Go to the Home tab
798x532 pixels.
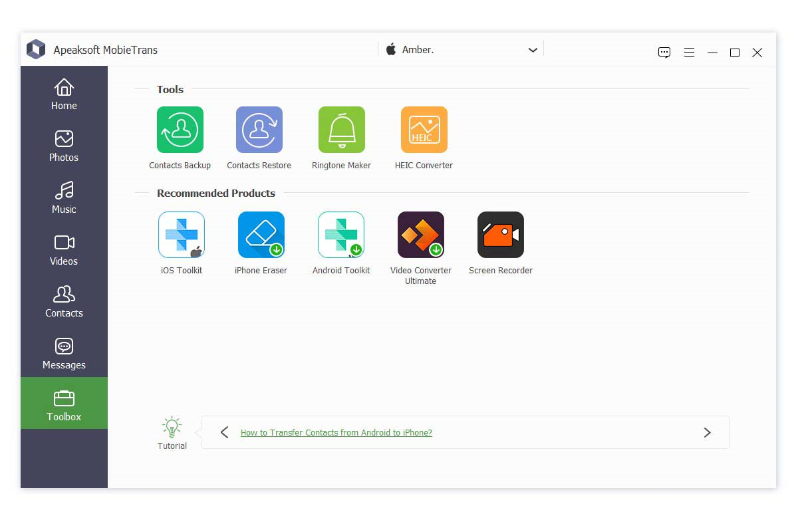coord(64,94)
